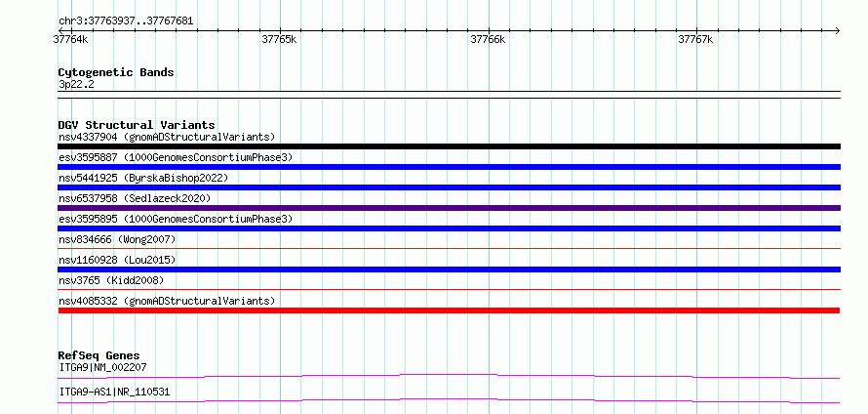
Task: Click the esv3595895 1000Genomes variant label
Action: [x=176, y=219]
